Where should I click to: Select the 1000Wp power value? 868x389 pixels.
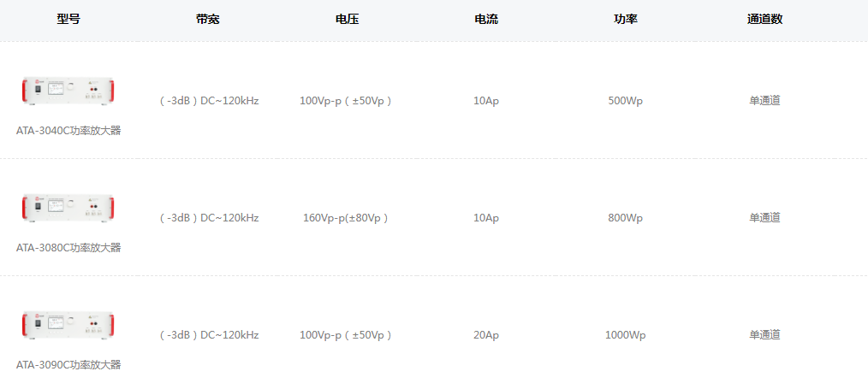pos(626,335)
